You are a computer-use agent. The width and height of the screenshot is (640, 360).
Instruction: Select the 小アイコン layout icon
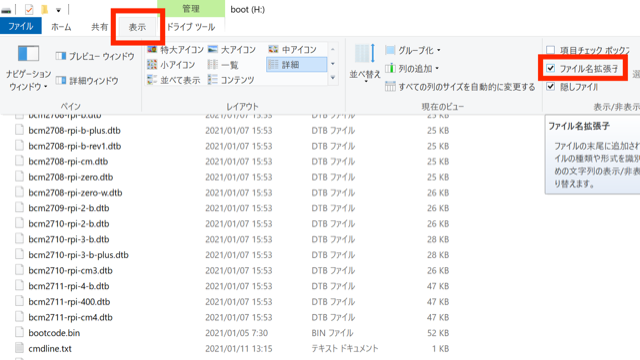pos(152,65)
